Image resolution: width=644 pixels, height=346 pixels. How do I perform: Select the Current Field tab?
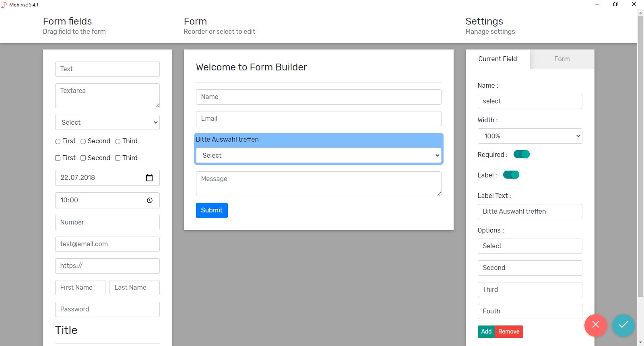click(x=497, y=59)
